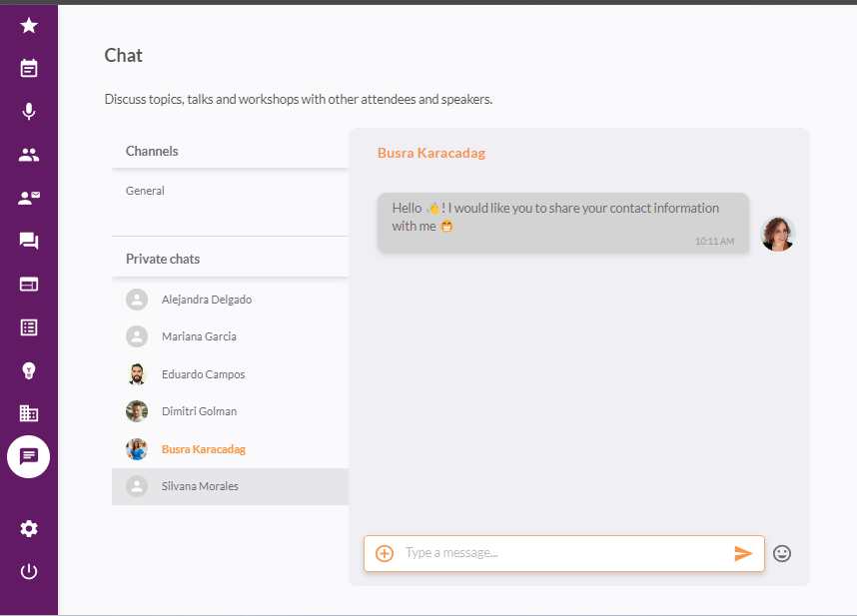Image resolution: width=857 pixels, height=616 pixels.
Task: Click the plus attachment icon in message box
Action: point(385,553)
